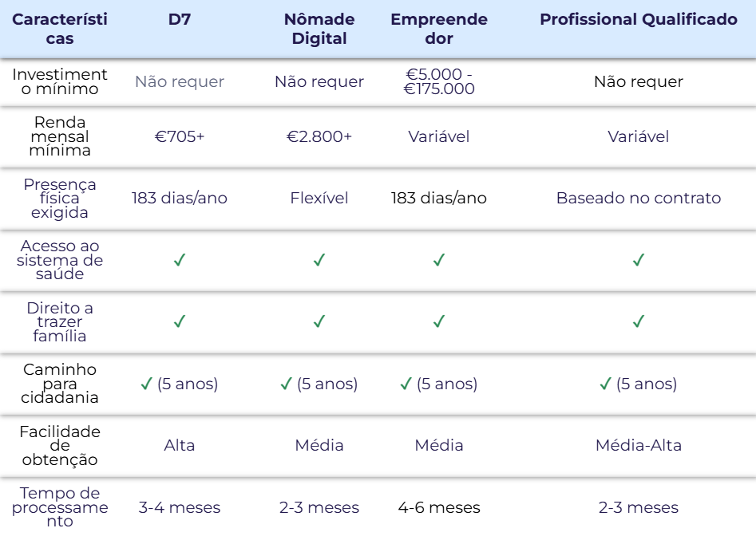Viewport: 756px width, 536px height.
Task: Click Empreendedor health system checkmark
Action: coord(439,260)
